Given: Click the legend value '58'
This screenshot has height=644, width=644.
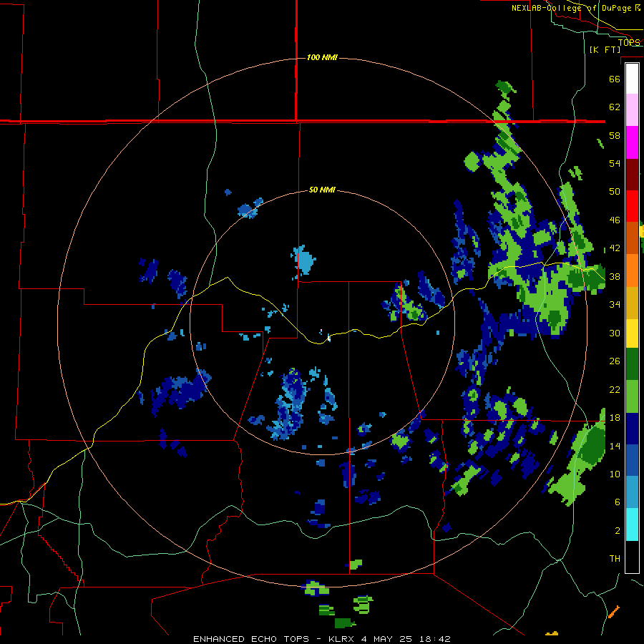Looking at the screenshot, I should click(x=615, y=135).
